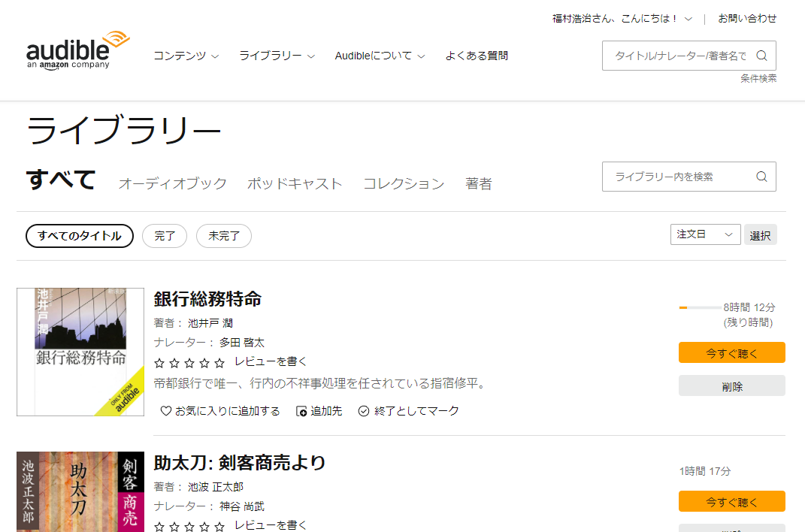Screen dimensions: 805x532
Task: Rate 銀行総務特命 five stars
Action: coord(219,363)
